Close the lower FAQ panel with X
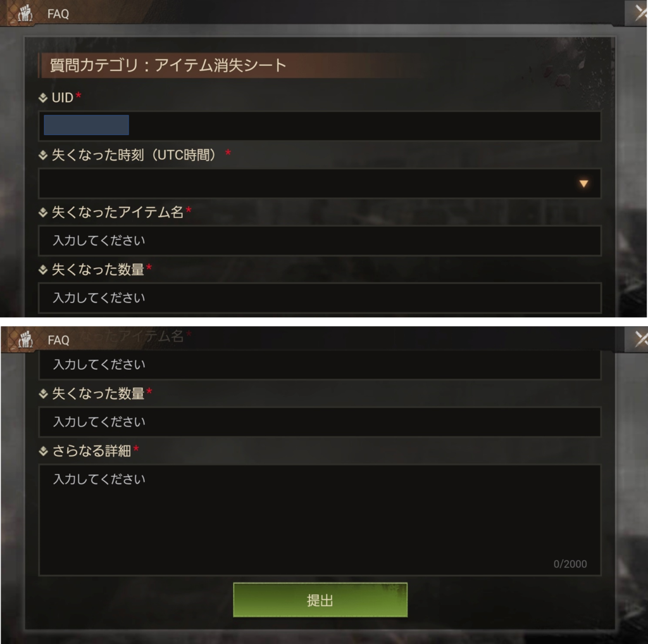Viewport: 648px width, 644px height. [640, 339]
